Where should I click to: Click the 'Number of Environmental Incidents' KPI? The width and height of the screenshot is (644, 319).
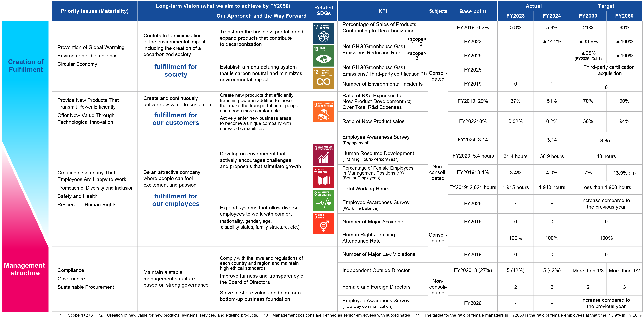click(383, 84)
